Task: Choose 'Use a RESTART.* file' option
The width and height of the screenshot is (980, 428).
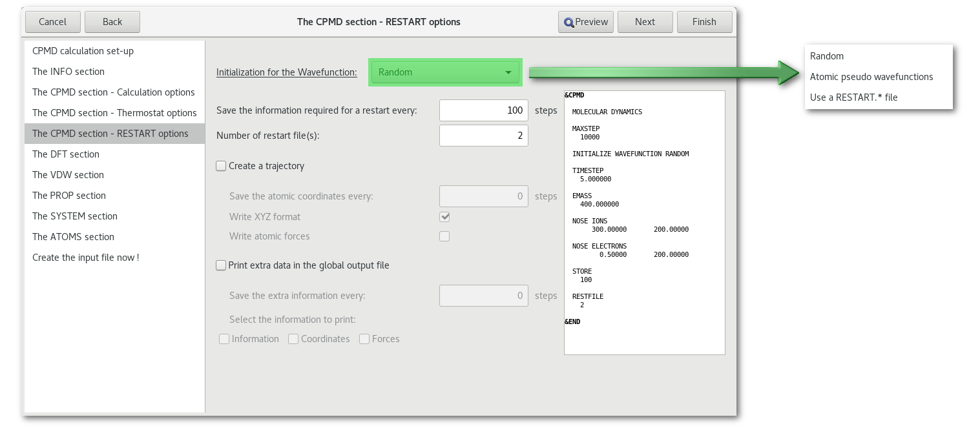Action: coord(853,97)
